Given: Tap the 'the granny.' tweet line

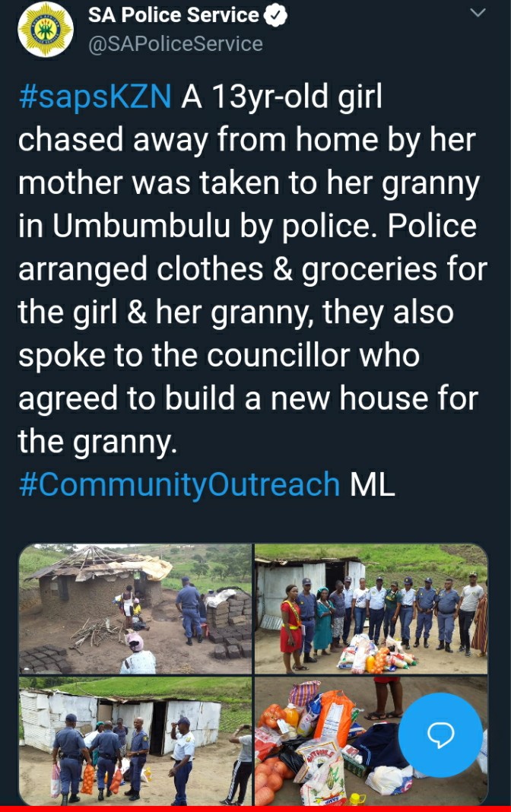Looking at the screenshot, I should coord(97,442).
